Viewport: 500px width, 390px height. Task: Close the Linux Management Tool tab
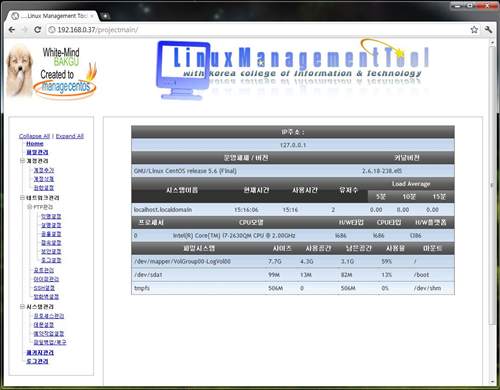coord(92,16)
